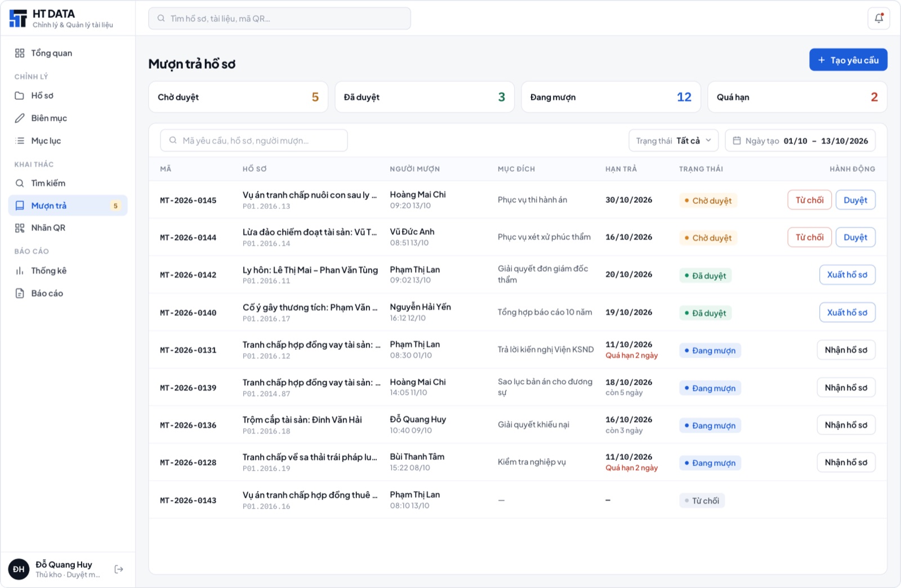
Task: Click the HẠN TRẢ column header
Action: point(621,169)
